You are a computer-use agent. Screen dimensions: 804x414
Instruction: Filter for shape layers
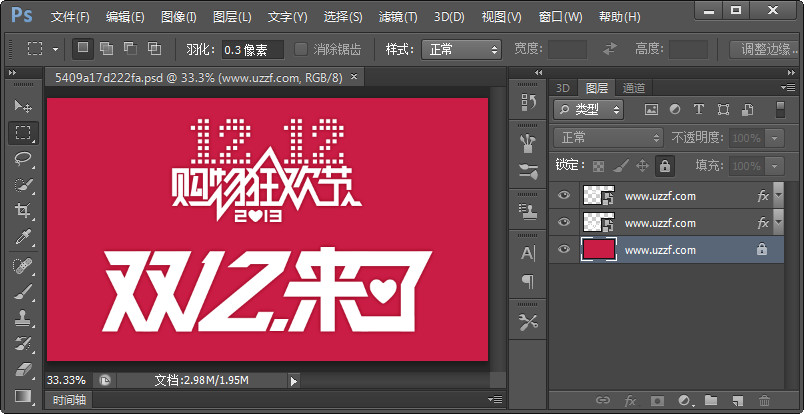[723, 109]
